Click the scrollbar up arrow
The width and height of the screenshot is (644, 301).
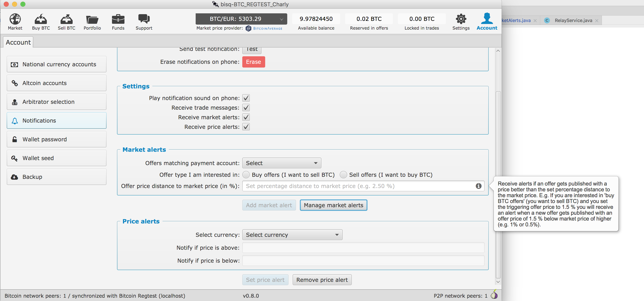tap(498, 51)
